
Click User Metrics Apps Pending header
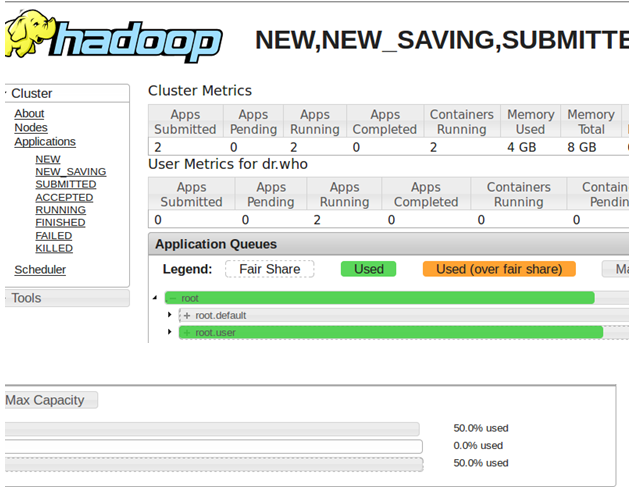[271, 194]
